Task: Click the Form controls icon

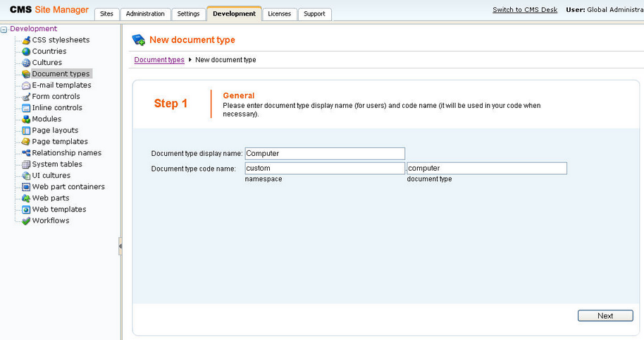Action: click(x=26, y=97)
